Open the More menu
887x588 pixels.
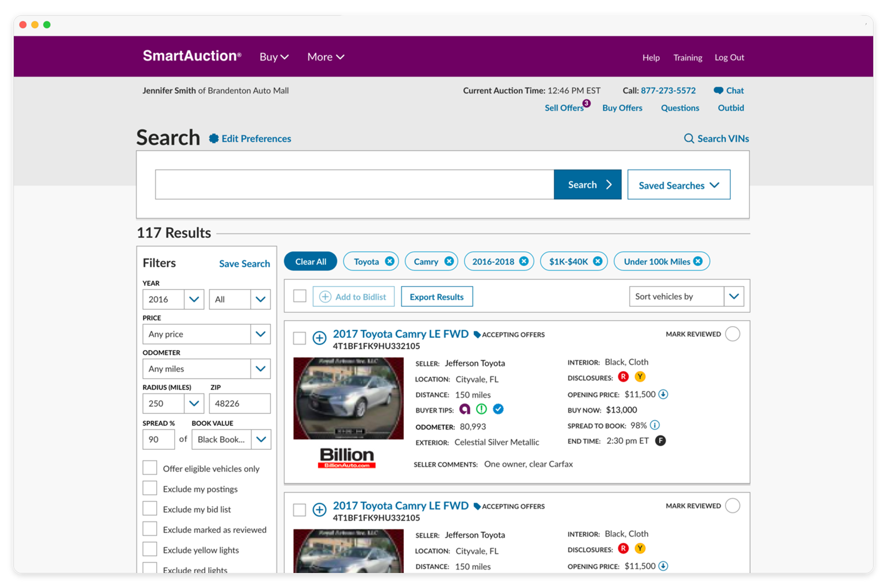coord(326,57)
